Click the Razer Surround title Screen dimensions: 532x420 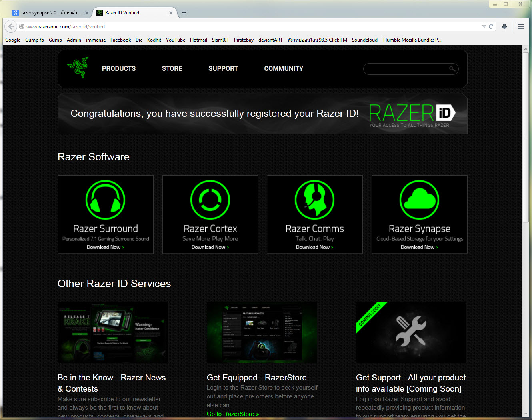106,228
